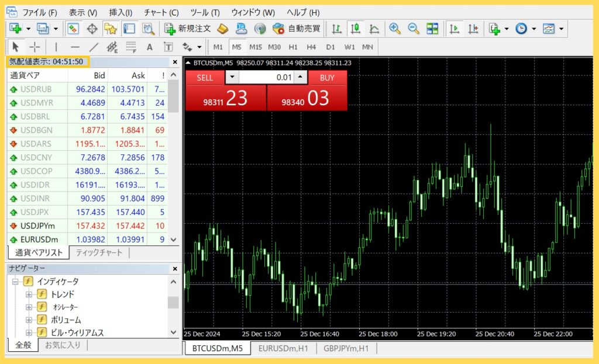Select the trendline drawing tool
The width and height of the screenshot is (599, 364).
(x=94, y=47)
